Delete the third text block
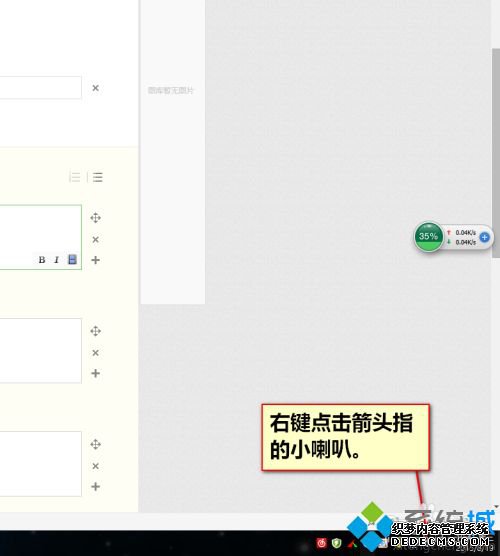Image resolution: width=500 pixels, height=556 pixels. pos(95,466)
